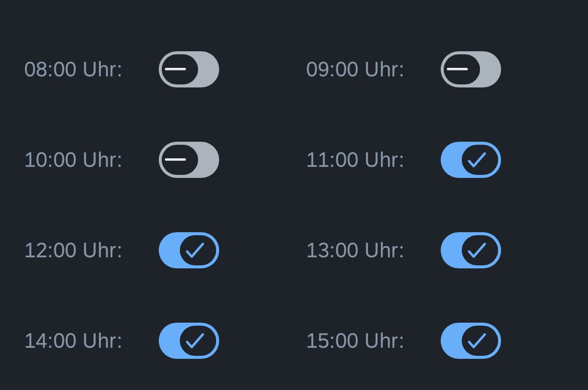The width and height of the screenshot is (588, 390).
Task: Click the 15:00 Uhr text label
Action: pyautogui.click(x=355, y=340)
